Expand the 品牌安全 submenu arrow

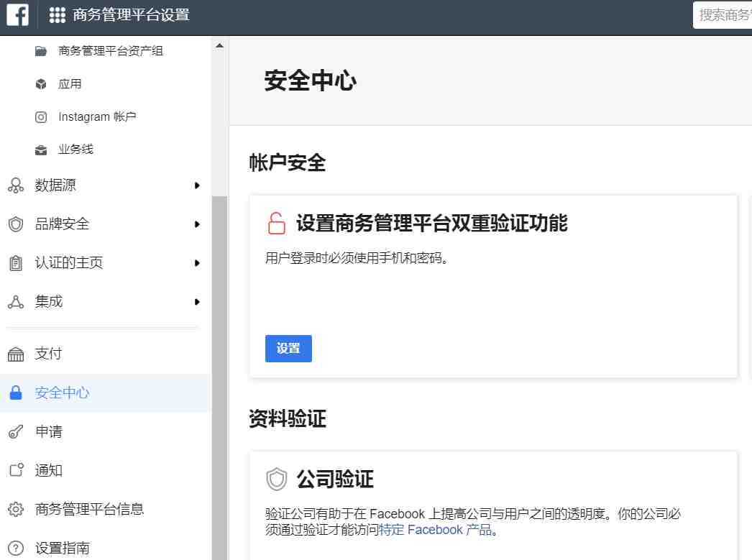pos(197,224)
